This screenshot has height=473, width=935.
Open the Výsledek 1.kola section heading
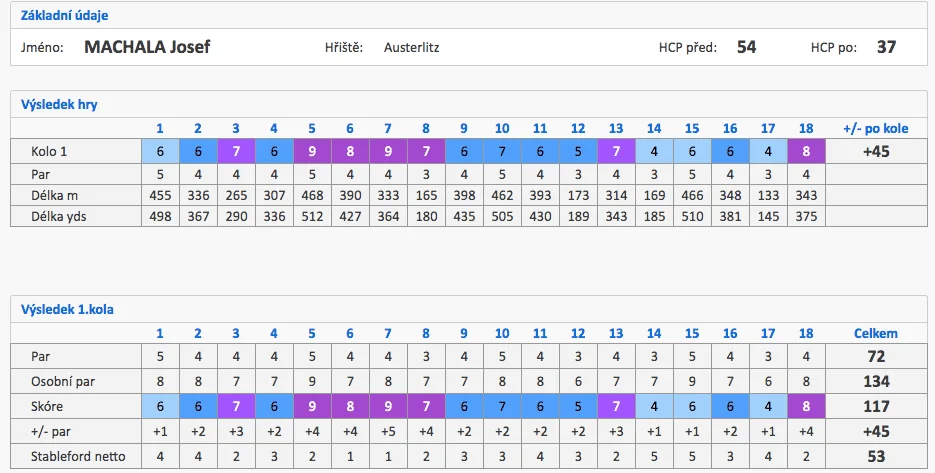(67, 310)
